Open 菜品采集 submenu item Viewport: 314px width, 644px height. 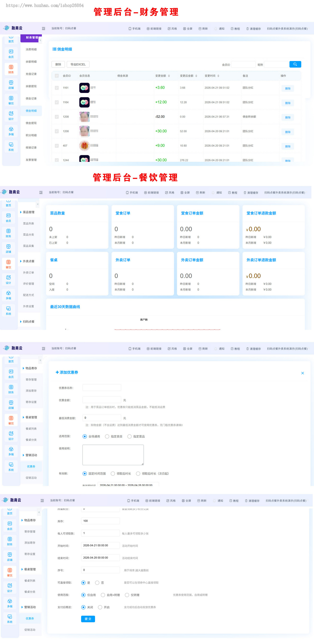(29, 246)
